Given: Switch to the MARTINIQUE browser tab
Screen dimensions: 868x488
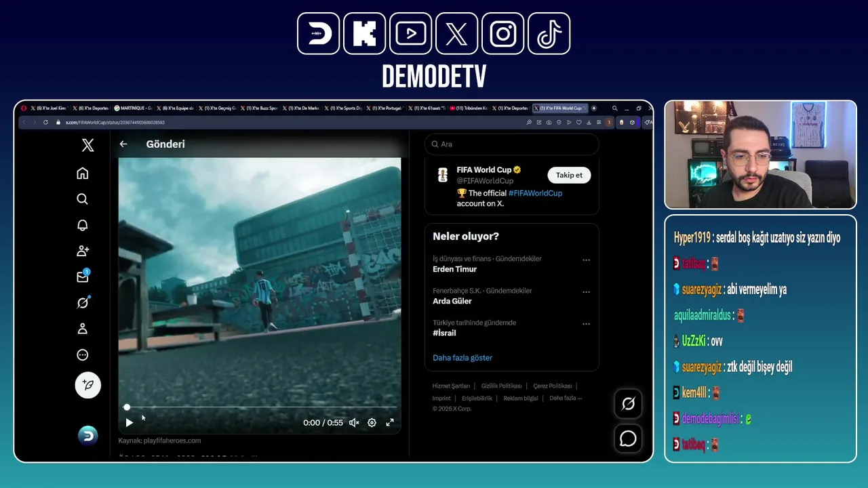Looking at the screenshot, I should point(133,108).
